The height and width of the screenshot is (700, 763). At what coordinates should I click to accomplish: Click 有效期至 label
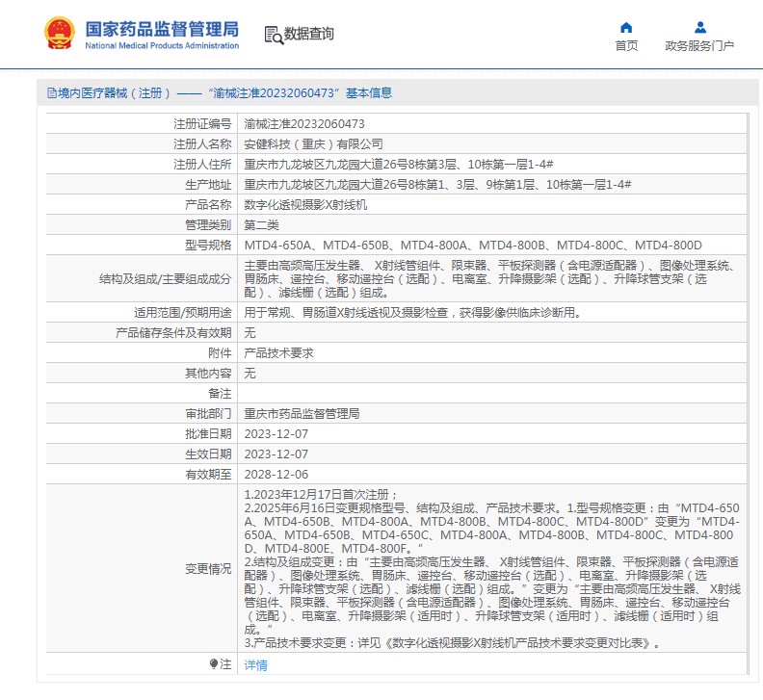[x=208, y=475]
